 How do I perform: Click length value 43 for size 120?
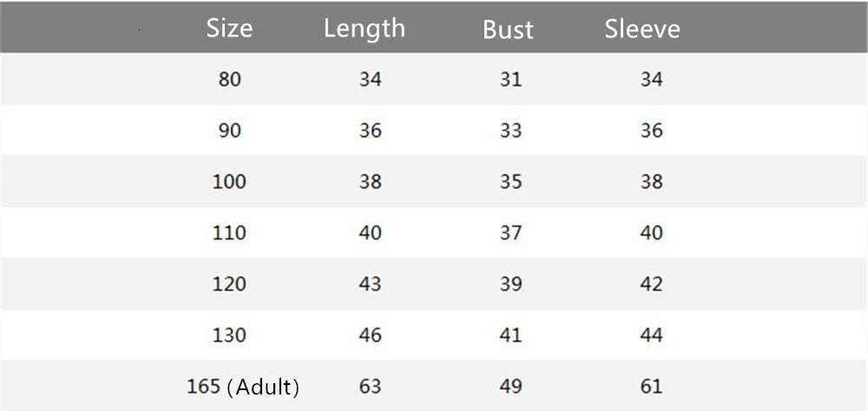coord(371,284)
